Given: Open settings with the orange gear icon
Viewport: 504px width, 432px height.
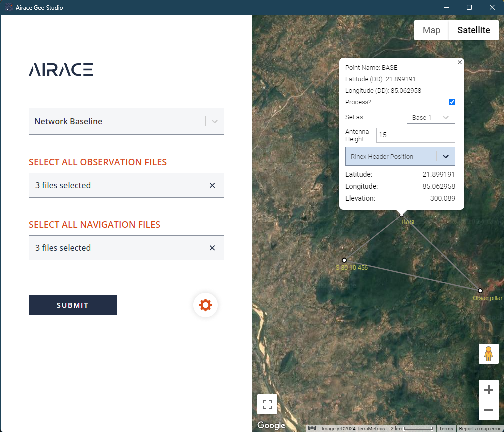Looking at the screenshot, I should tap(205, 305).
